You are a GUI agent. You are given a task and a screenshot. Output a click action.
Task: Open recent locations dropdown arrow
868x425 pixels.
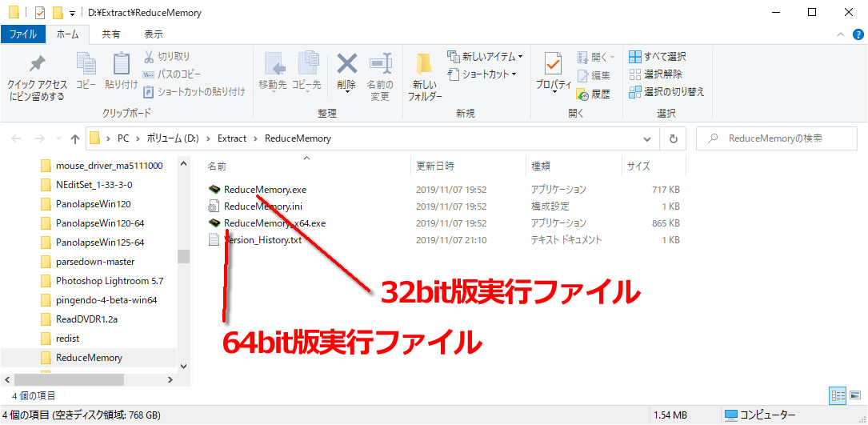[x=58, y=139]
